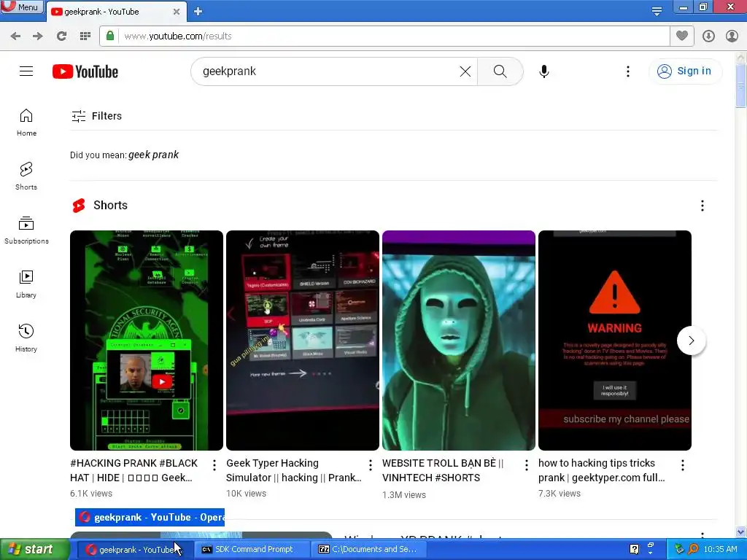Open how to hacking tips tricks title
Image resolution: width=747 pixels, height=560 pixels.
(x=602, y=470)
